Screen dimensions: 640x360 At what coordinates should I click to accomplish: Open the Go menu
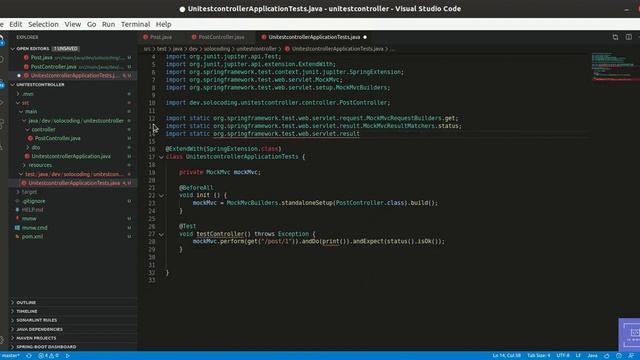click(91, 24)
